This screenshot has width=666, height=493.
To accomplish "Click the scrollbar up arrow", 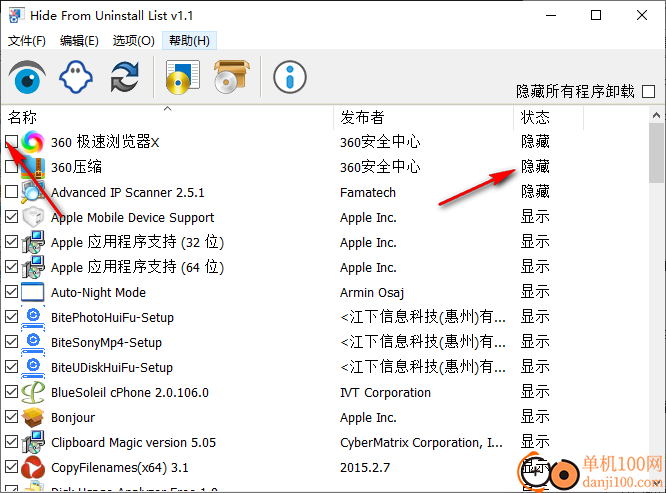I will point(656,115).
